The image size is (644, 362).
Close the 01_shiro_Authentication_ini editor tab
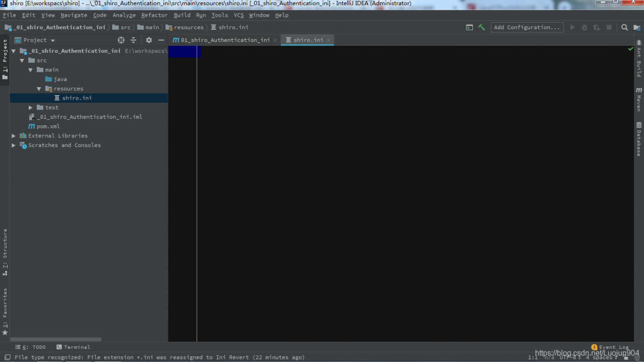(x=275, y=40)
